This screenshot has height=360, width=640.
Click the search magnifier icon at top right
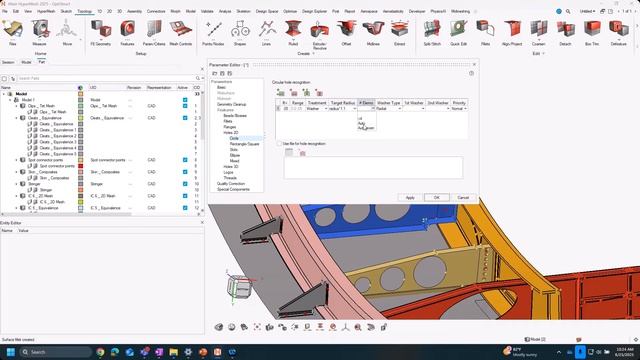568,11
